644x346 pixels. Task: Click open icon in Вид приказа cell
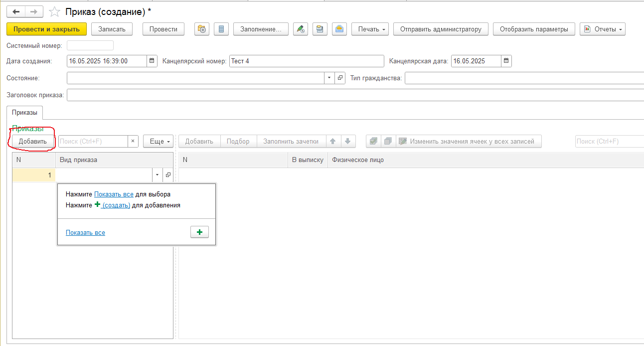pos(168,175)
